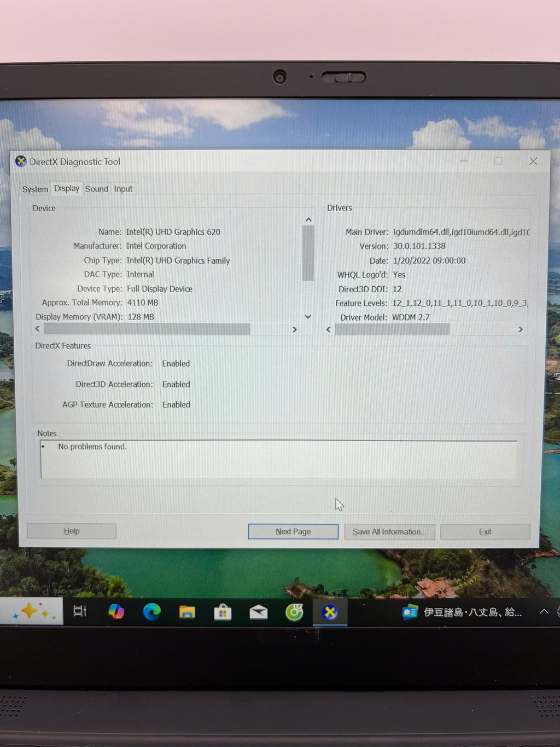This screenshot has height=747, width=560.
Task: Expand the system tray hidden icons chevron
Action: [x=544, y=612]
